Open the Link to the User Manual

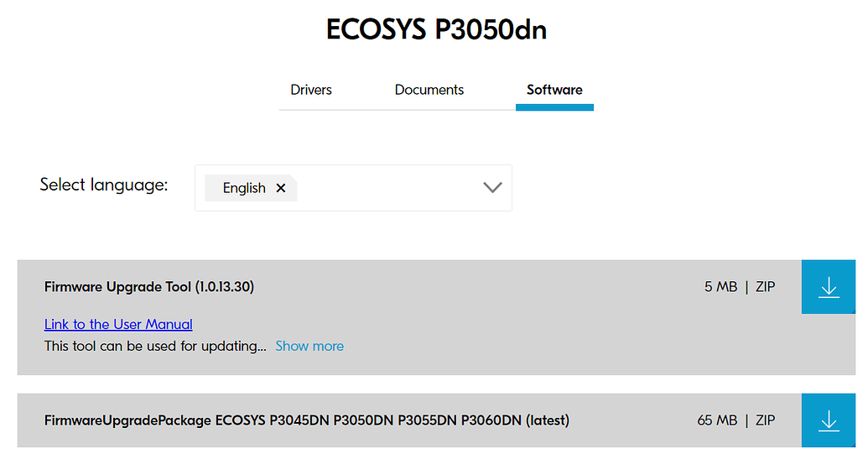pos(118,324)
